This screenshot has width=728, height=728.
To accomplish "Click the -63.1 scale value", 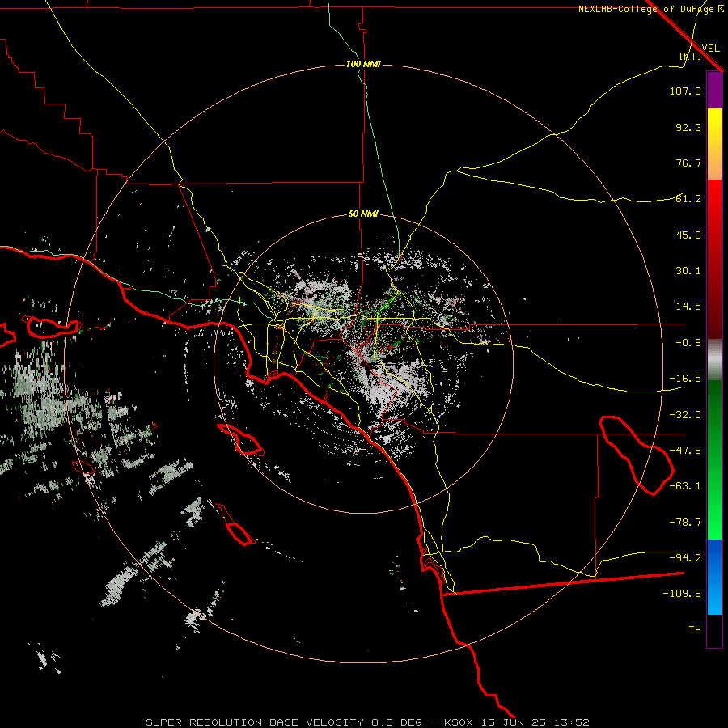I will tap(685, 486).
